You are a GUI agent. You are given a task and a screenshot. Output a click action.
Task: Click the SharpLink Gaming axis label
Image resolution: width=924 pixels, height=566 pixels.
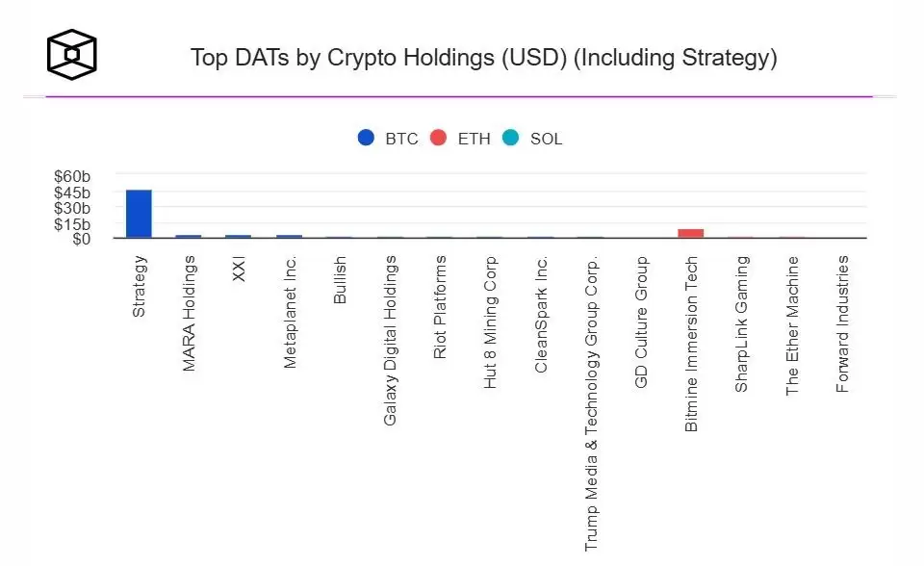742,324
